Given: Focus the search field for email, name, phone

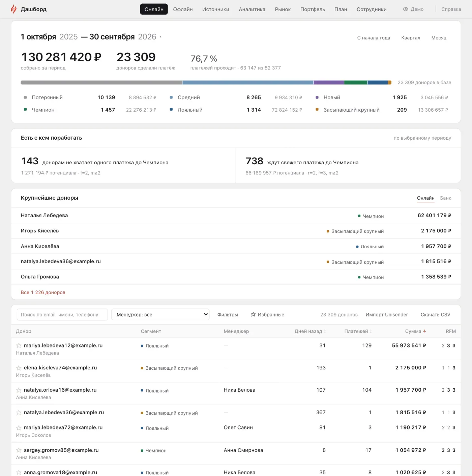Looking at the screenshot, I should pos(62,314).
